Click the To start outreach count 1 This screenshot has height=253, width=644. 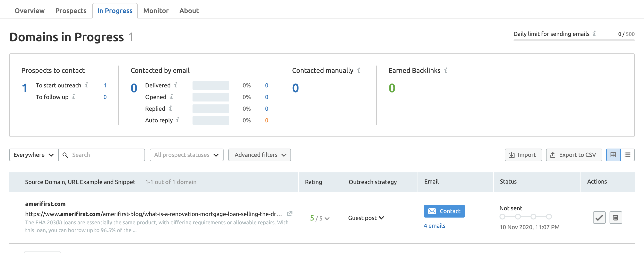(x=105, y=85)
